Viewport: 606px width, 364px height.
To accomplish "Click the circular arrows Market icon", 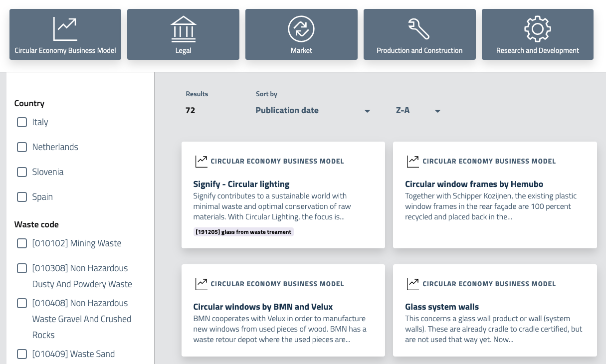I will coord(301,29).
